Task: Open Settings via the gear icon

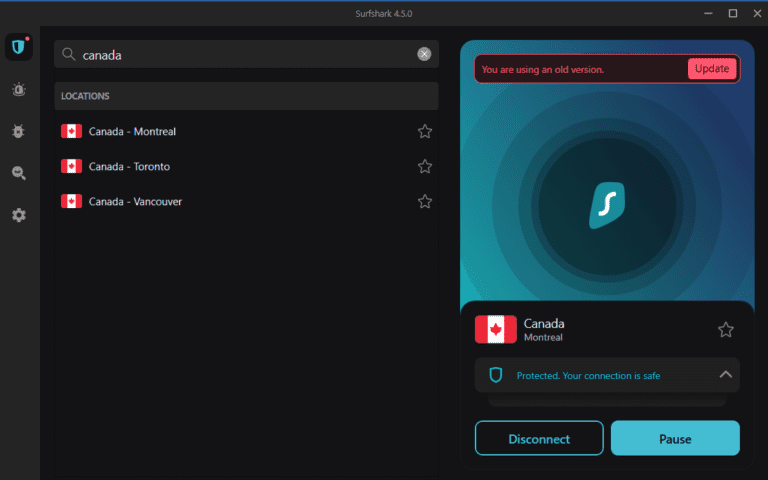Action: click(19, 215)
